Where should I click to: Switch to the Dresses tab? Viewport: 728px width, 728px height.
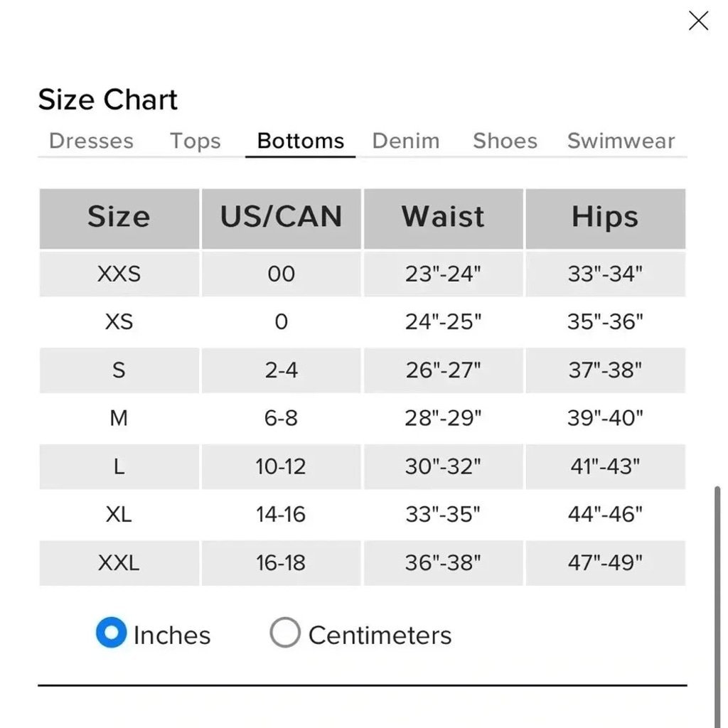(91, 141)
